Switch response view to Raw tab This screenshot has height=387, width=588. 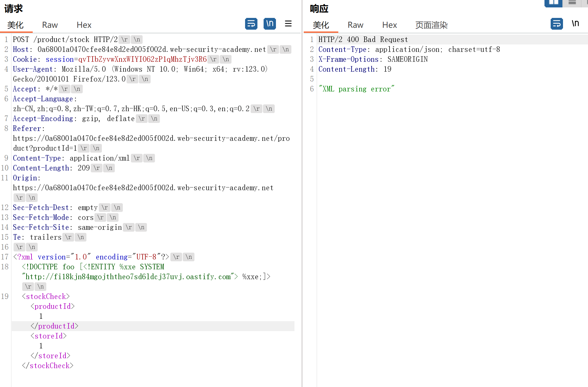tap(356, 25)
